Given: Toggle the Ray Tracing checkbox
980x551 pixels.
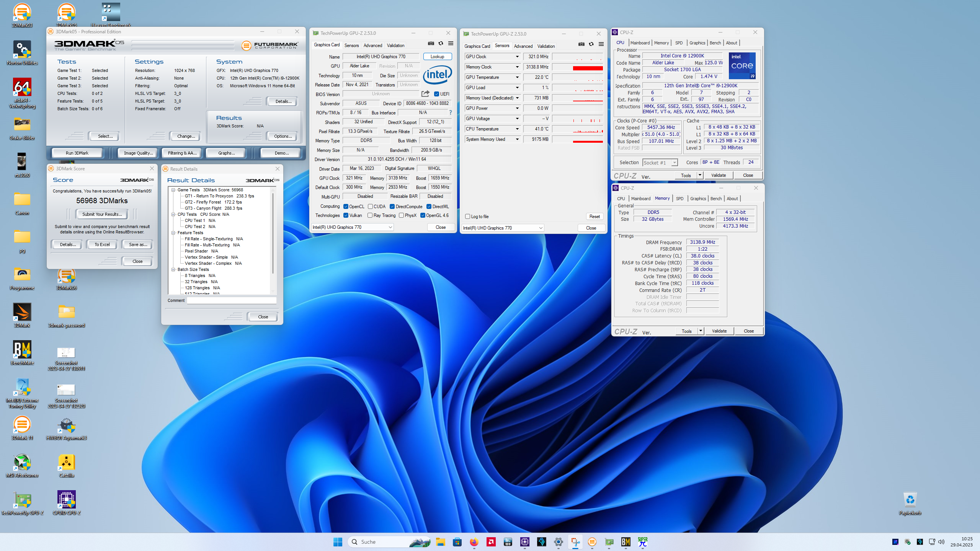Looking at the screenshot, I should click(370, 215).
